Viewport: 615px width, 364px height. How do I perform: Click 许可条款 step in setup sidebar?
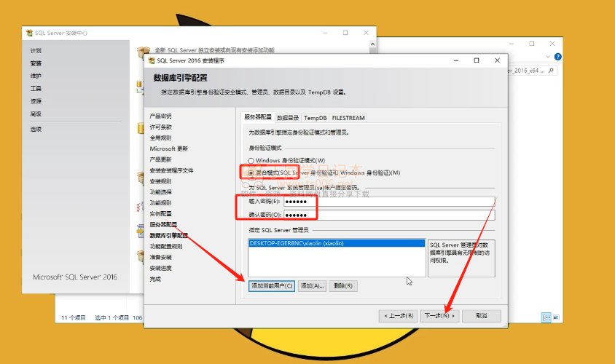pos(160,127)
